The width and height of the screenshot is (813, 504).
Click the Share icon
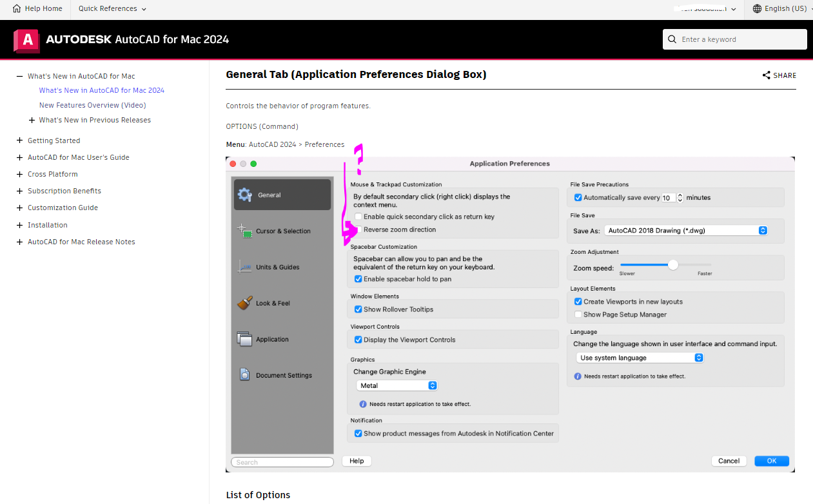click(766, 75)
